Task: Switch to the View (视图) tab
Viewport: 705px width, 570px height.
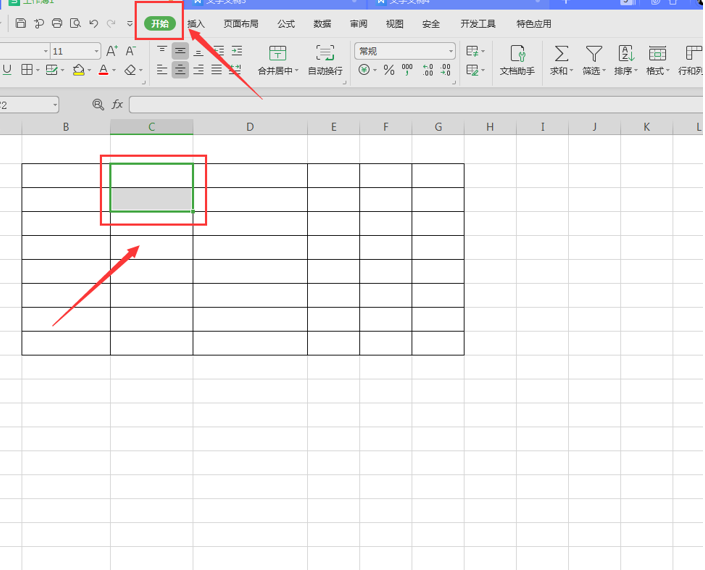Action: [x=394, y=24]
